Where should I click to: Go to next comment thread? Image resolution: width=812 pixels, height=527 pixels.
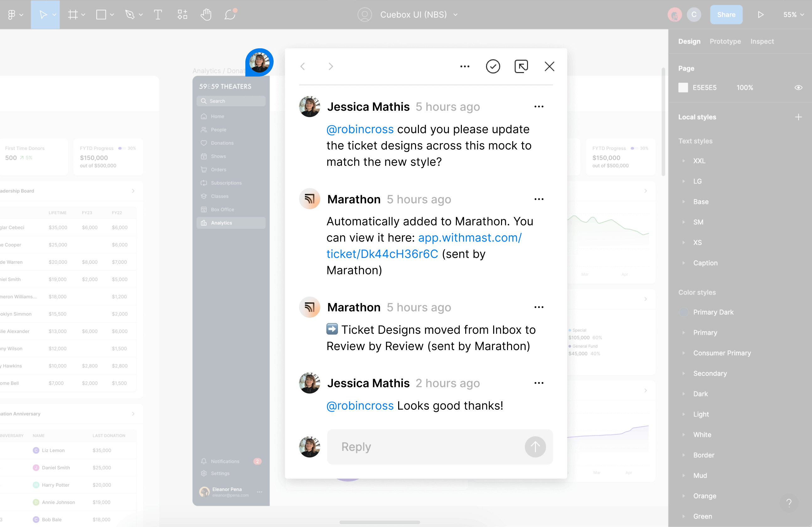(x=330, y=66)
